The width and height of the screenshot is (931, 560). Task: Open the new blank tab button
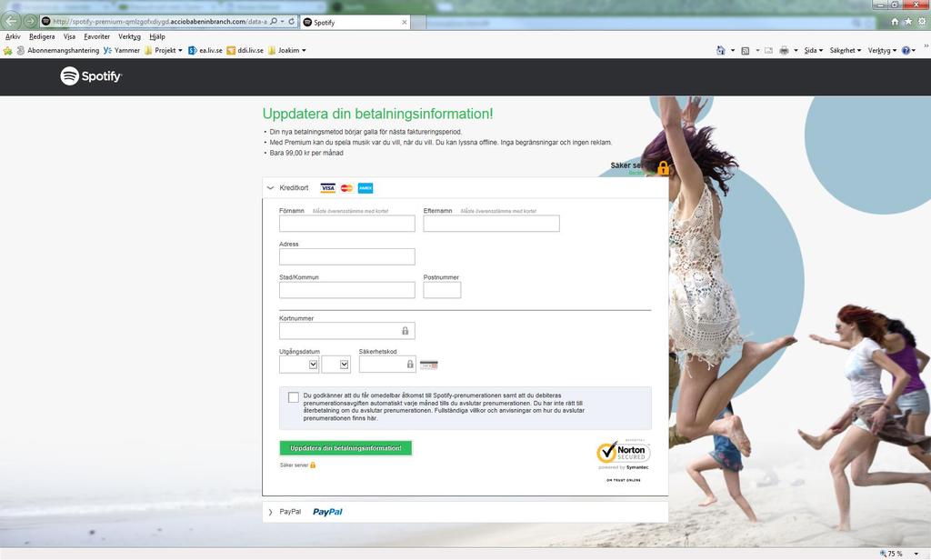click(x=418, y=22)
